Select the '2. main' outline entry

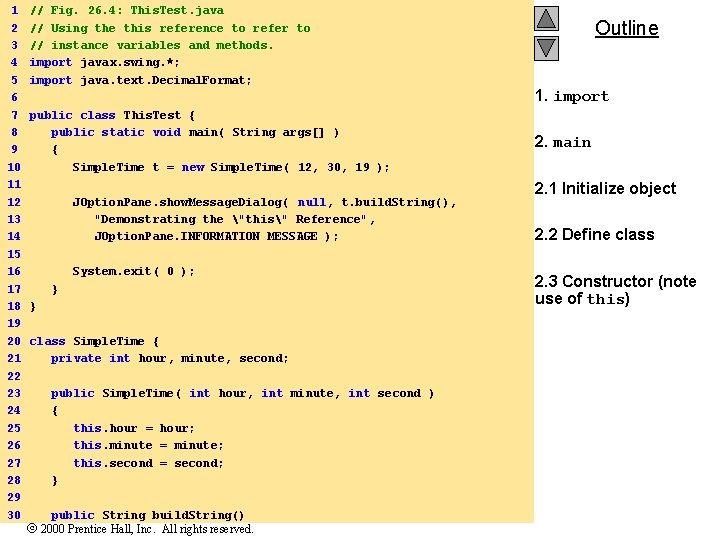[x=563, y=142]
